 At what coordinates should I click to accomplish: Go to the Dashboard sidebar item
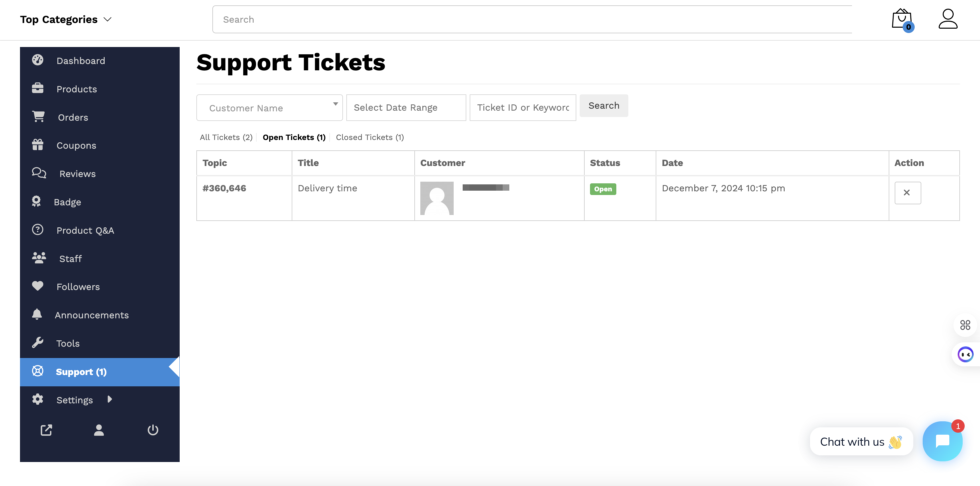coord(81,61)
